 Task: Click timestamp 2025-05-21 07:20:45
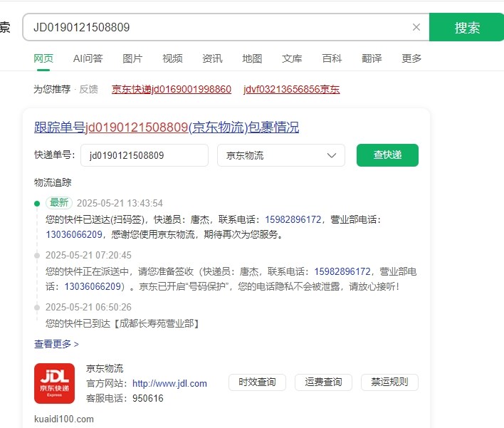pos(88,256)
